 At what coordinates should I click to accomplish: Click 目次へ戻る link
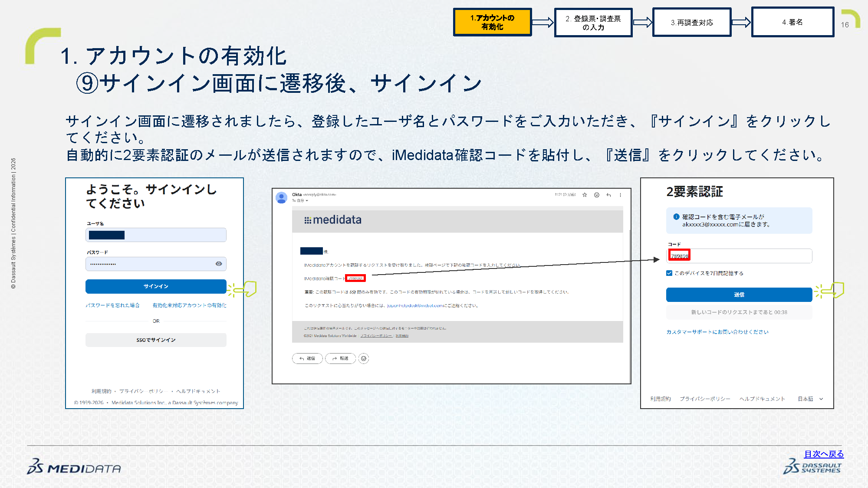coord(824,454)
